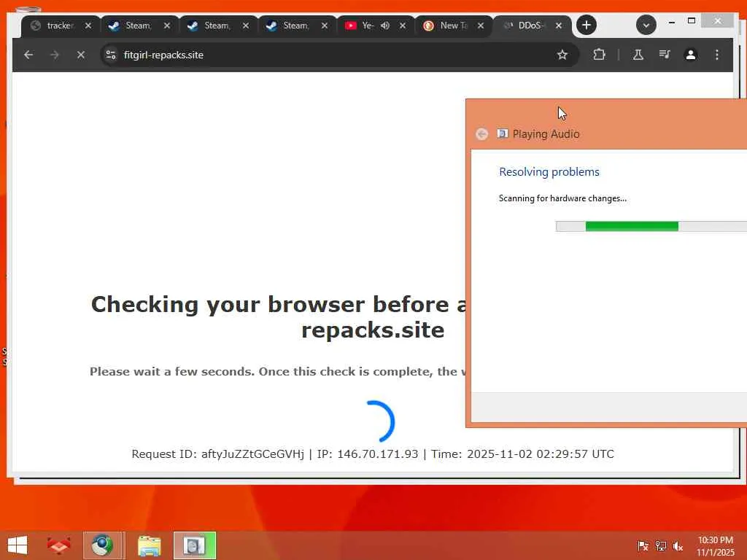
Task: Mute audio on the YouTube tab
Action: click(x=385, y=26)
